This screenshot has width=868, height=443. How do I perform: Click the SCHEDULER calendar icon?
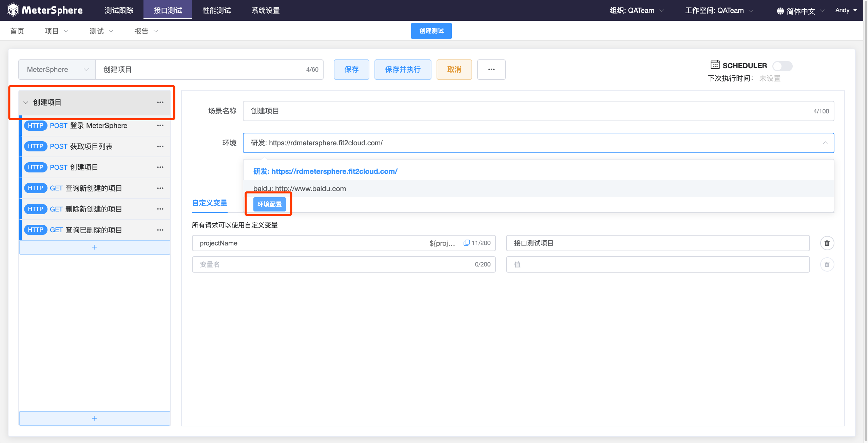[715, 65]
